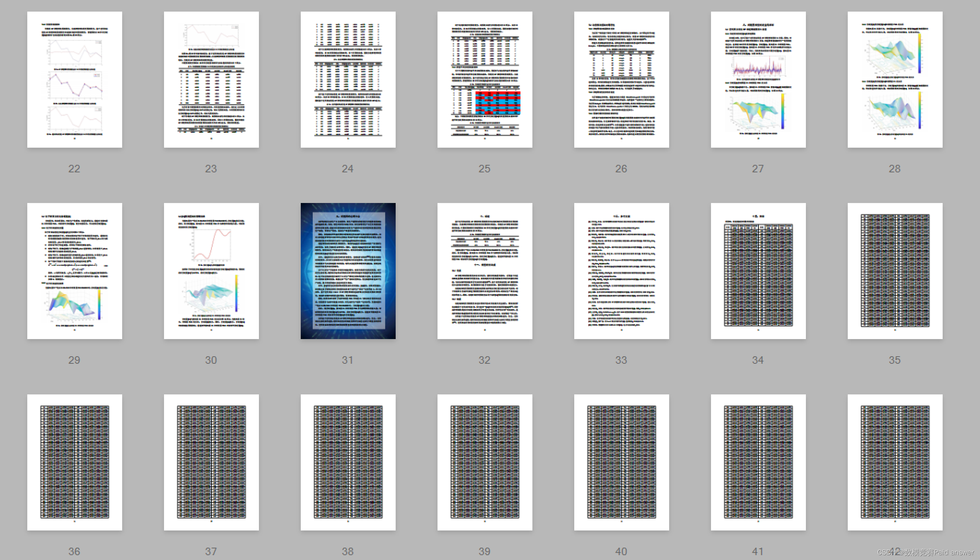Open page 32 thumbnail
980x560 pixels.
pos(485,271)
